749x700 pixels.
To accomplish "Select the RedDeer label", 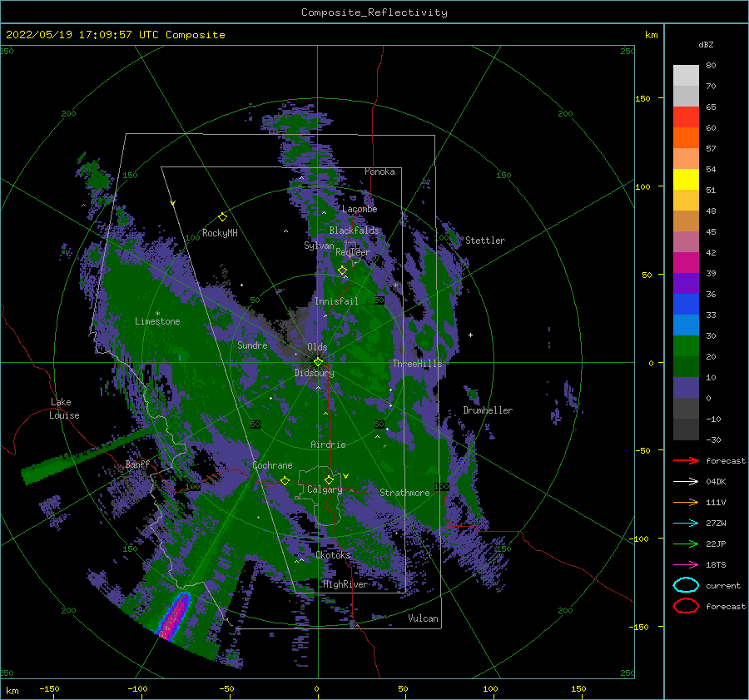I will click(x=353, y=252).
